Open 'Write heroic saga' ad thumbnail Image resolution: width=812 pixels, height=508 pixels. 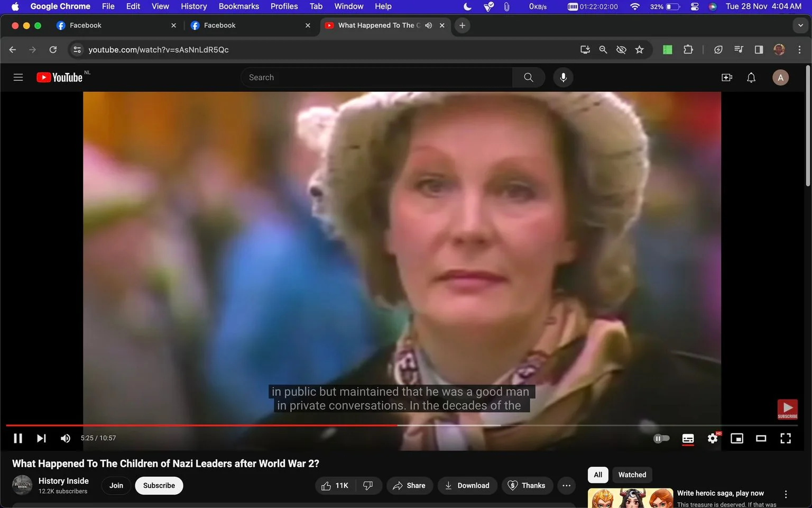[x=631, y=498]
